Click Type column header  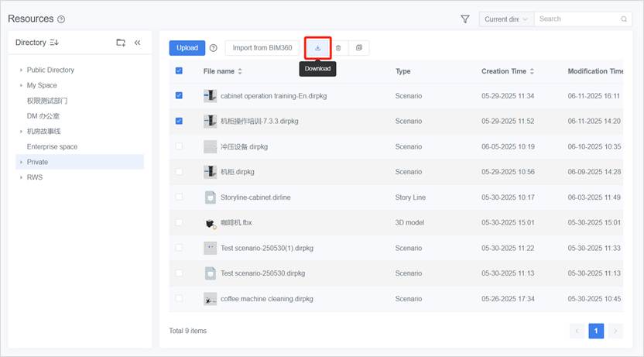coord(403,71)
